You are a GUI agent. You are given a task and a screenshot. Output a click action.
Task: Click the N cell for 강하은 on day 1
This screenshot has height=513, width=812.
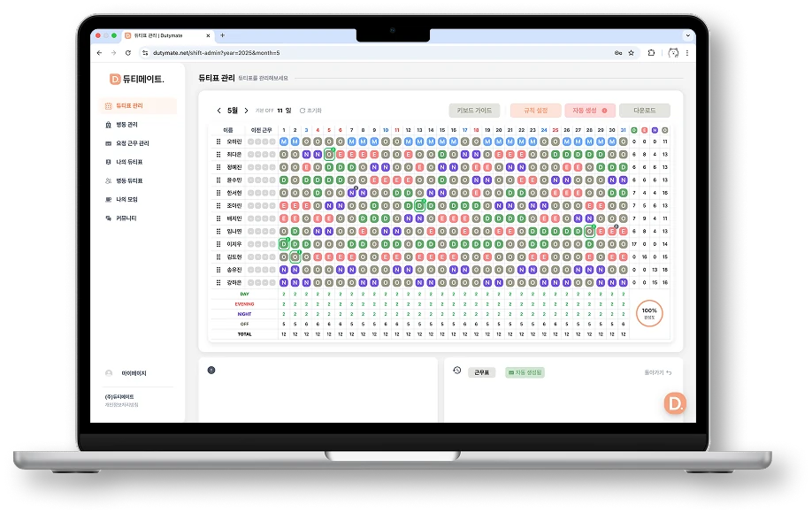click(284, 283)
